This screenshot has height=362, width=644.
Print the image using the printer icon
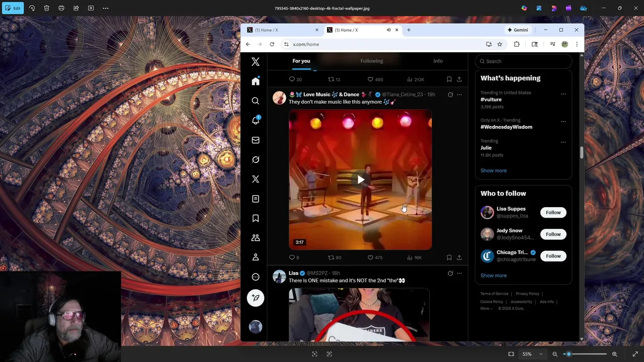61,8
